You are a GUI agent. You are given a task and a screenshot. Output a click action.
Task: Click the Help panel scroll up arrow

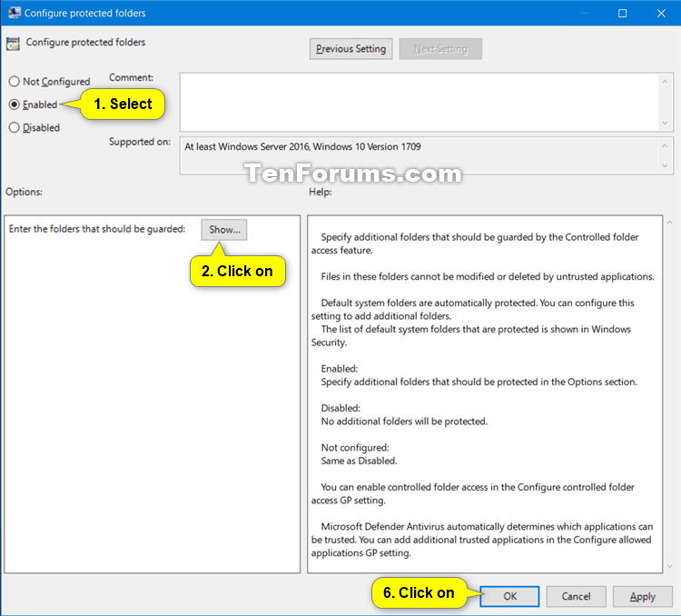pyautogui.click(x=670, y=223)
